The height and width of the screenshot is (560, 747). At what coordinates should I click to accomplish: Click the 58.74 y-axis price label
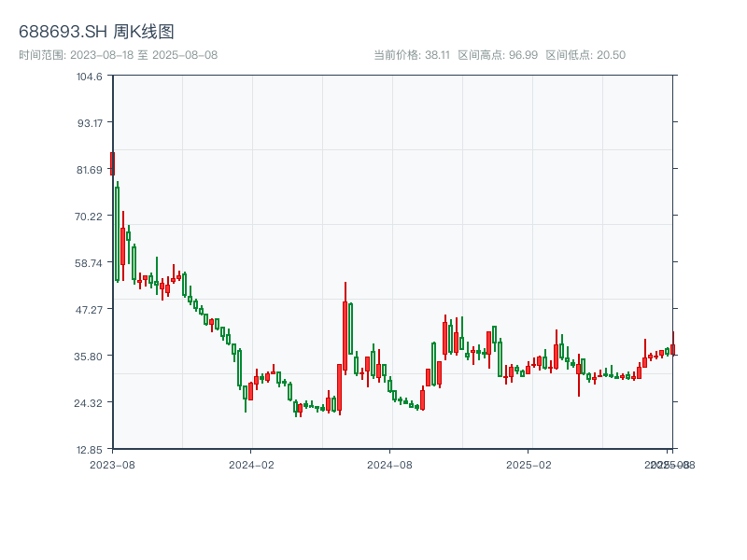coord(89,263)
